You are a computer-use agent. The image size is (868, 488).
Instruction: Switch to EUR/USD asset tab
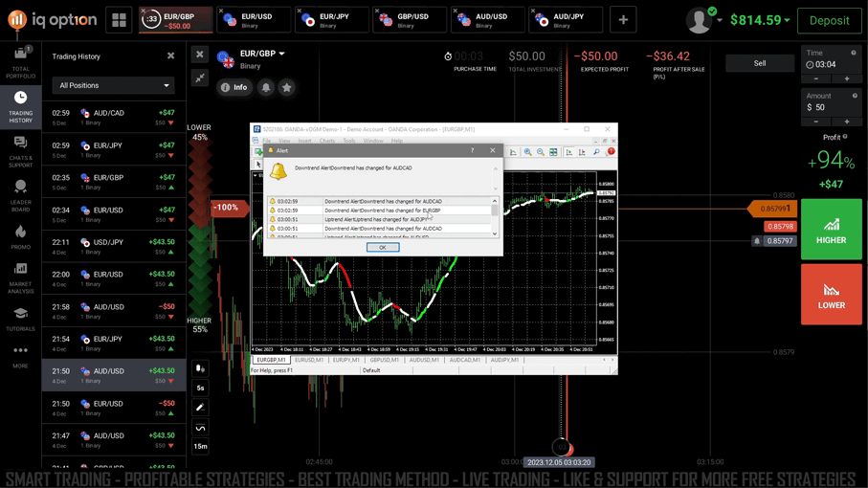(255, 20)
